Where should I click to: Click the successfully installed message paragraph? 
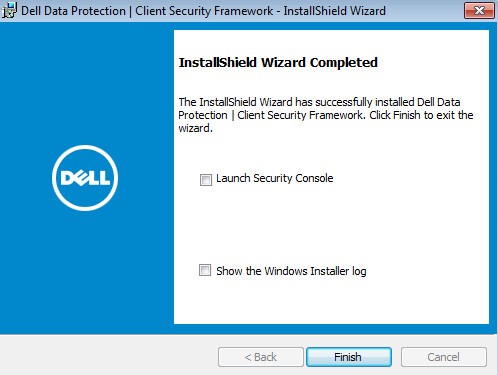pos(326,115)
